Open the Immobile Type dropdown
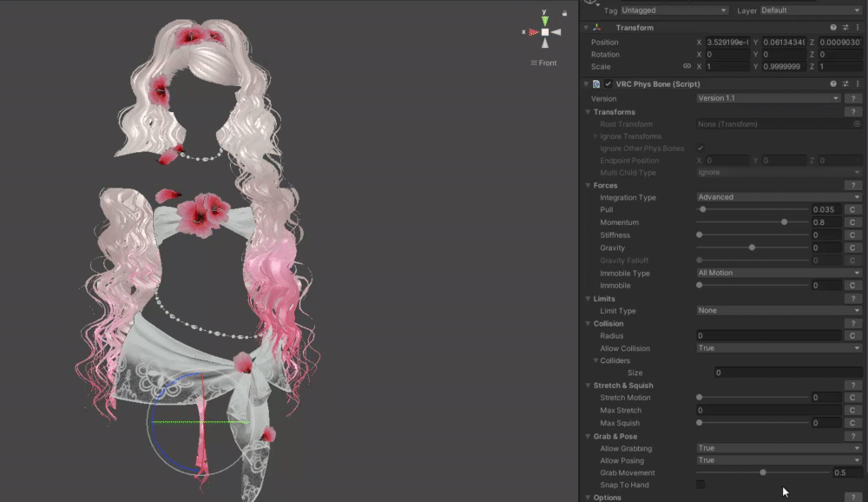 pos(779,273)
